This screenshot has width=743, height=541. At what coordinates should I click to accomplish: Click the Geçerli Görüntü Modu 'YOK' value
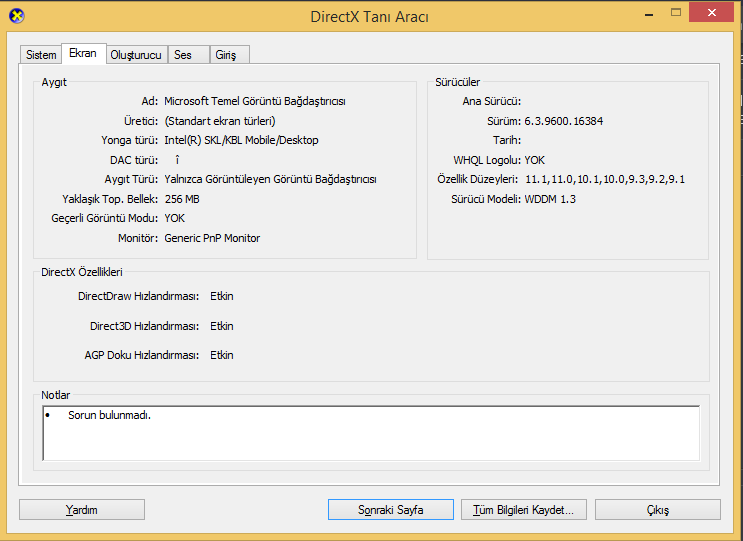click(174, 218)
